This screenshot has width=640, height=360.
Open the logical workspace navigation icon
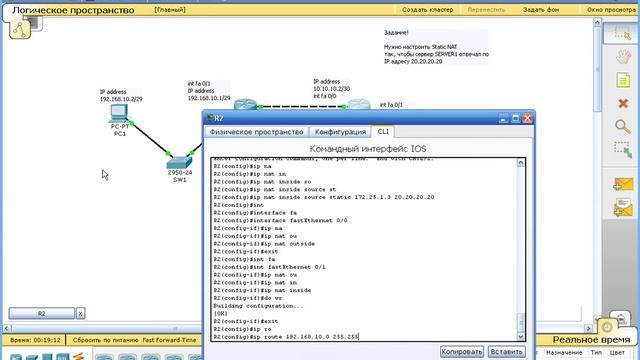20,29
